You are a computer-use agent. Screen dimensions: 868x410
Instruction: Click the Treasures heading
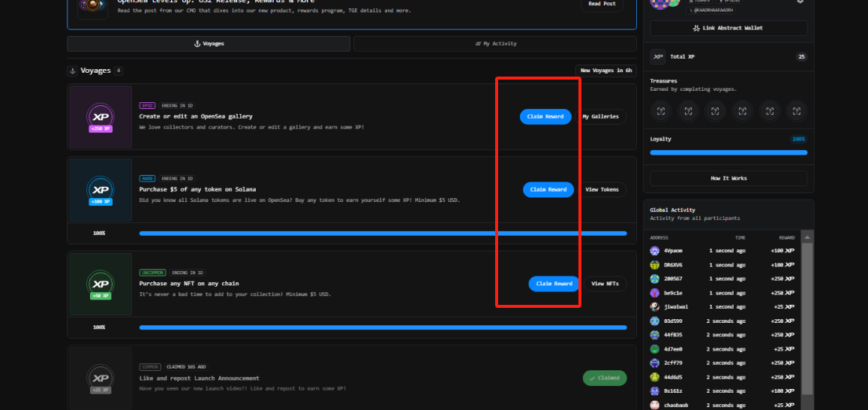coord(664,81)
